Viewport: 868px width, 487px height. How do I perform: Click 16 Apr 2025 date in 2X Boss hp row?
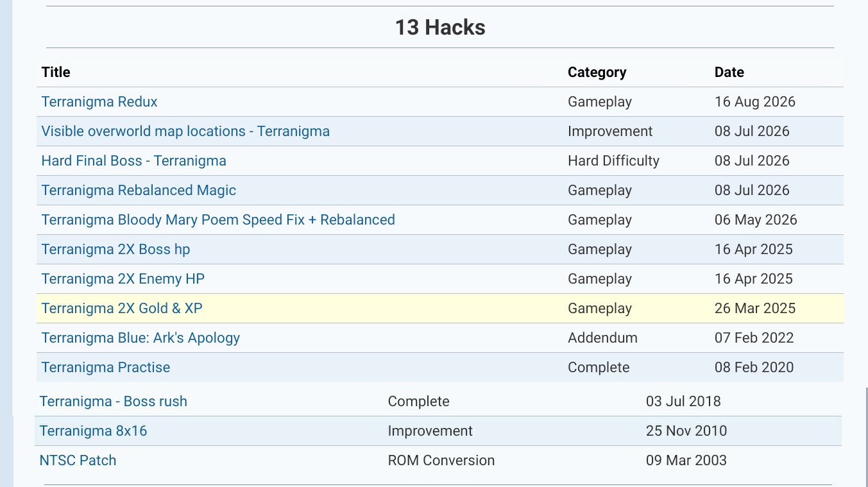(754, 249)
